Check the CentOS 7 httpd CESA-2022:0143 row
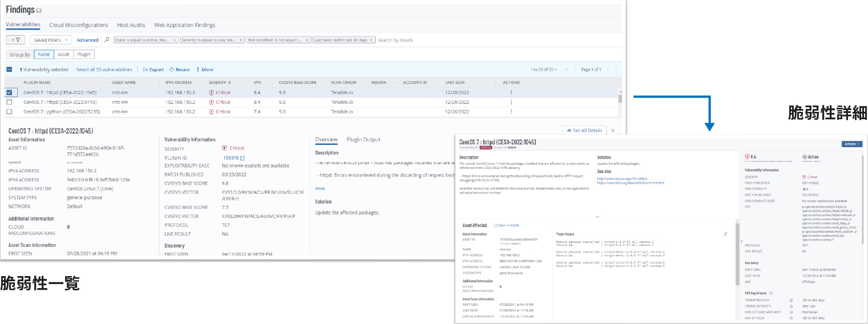This screenshot has width=868, height=324. tap(9, 102)
